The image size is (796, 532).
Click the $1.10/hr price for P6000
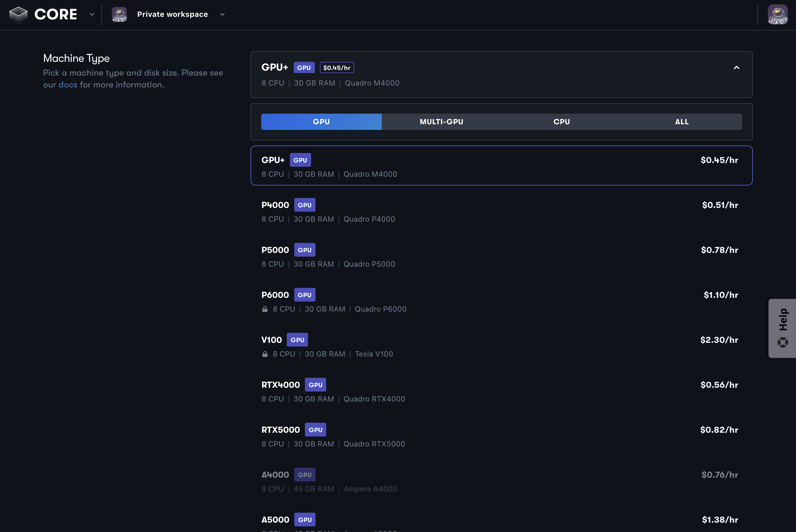point(721,295)
